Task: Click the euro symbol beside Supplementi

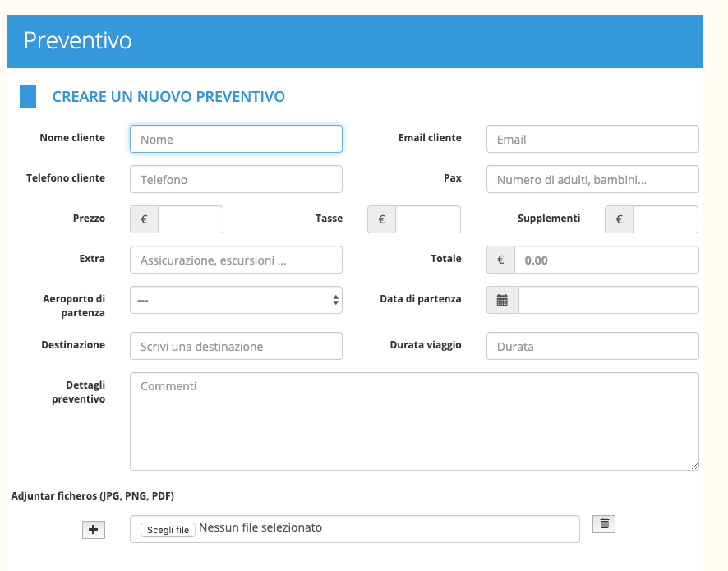Action: pos(620,219)
